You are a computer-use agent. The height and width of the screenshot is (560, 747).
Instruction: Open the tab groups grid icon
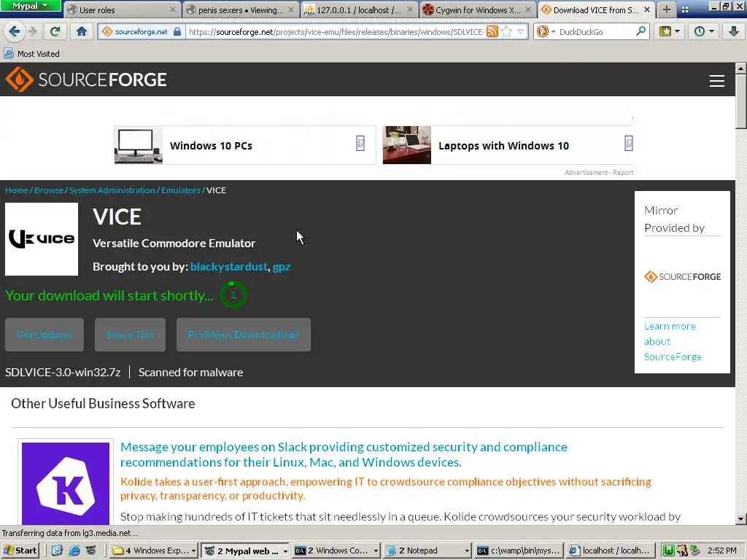coord(684,9)
